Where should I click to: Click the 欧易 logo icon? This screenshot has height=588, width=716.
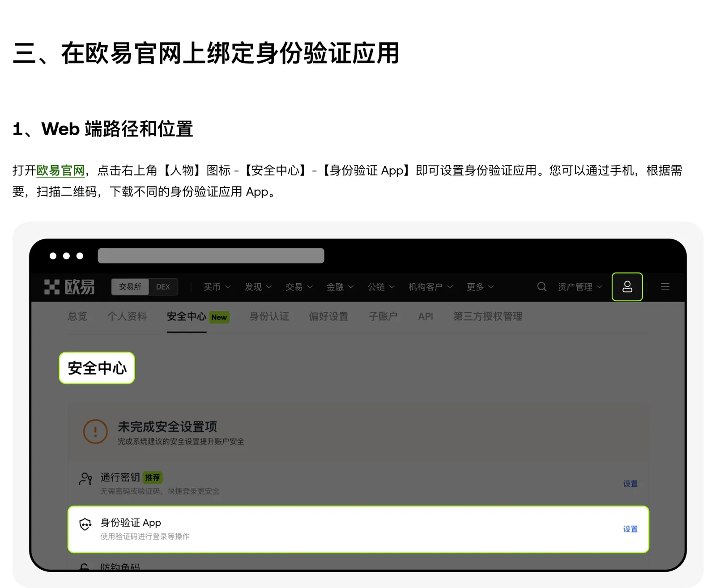(69, 287)
